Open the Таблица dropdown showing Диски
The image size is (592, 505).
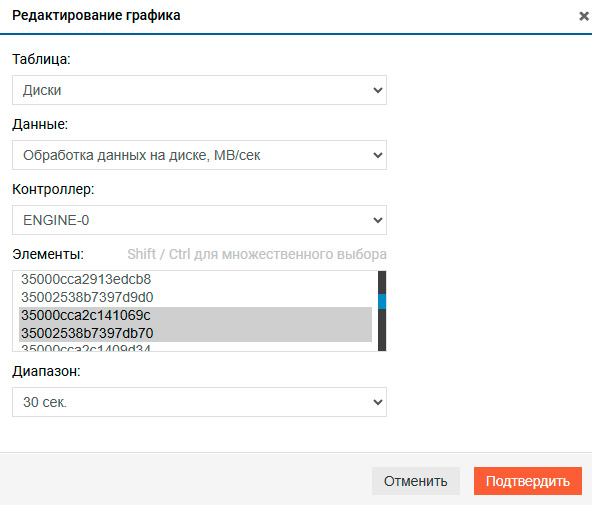[199, 90]
